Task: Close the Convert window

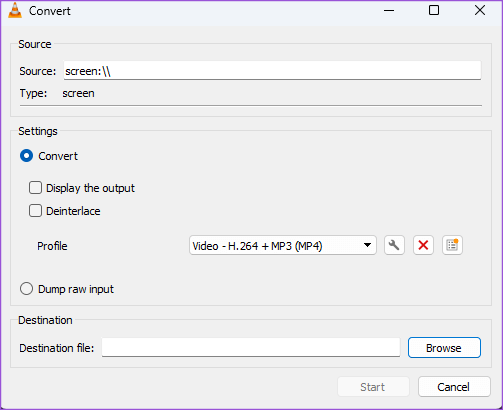Action: pos(480,10)
